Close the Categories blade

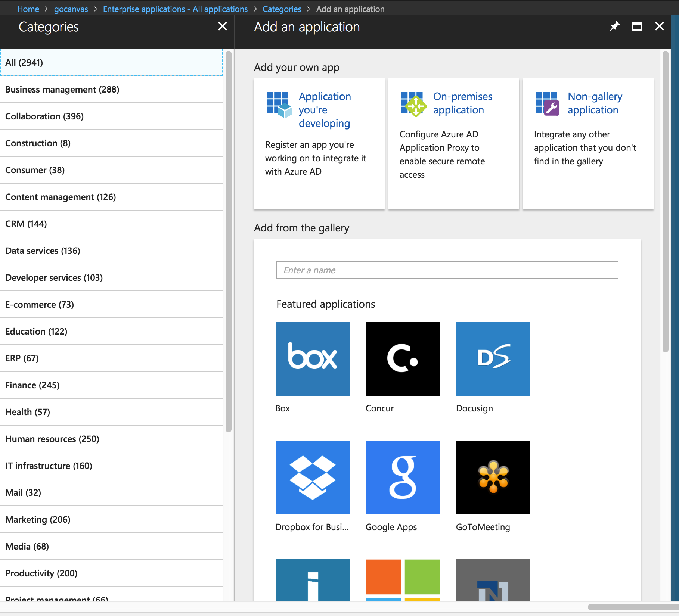tap(223, 26)
